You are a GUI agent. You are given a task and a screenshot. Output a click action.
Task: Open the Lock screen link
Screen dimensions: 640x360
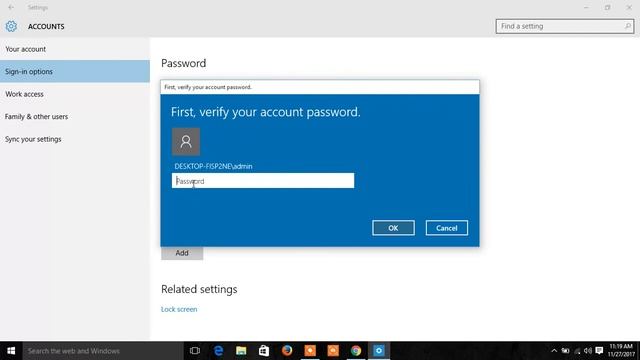pos(179,309)
